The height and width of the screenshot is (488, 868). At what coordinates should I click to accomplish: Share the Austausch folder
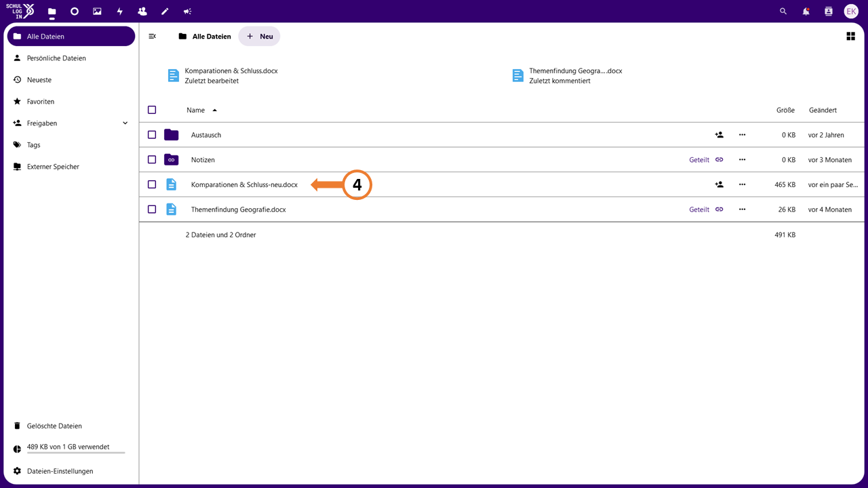[x=719, y=135]
